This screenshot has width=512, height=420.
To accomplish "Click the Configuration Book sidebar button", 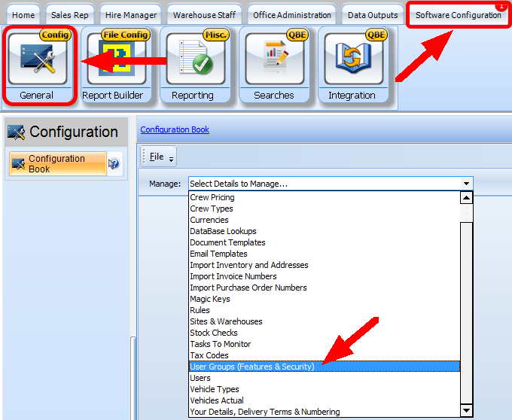I will pyautogui.click(x=57, y=164).
